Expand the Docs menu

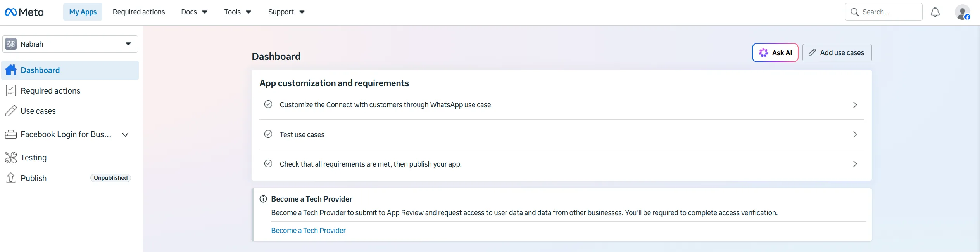click(194, 12)
